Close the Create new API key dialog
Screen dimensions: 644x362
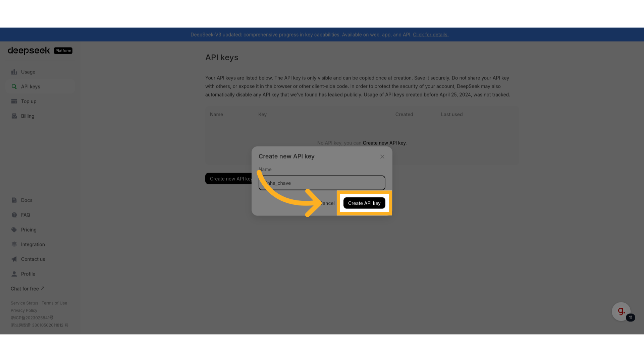(382, 157)
